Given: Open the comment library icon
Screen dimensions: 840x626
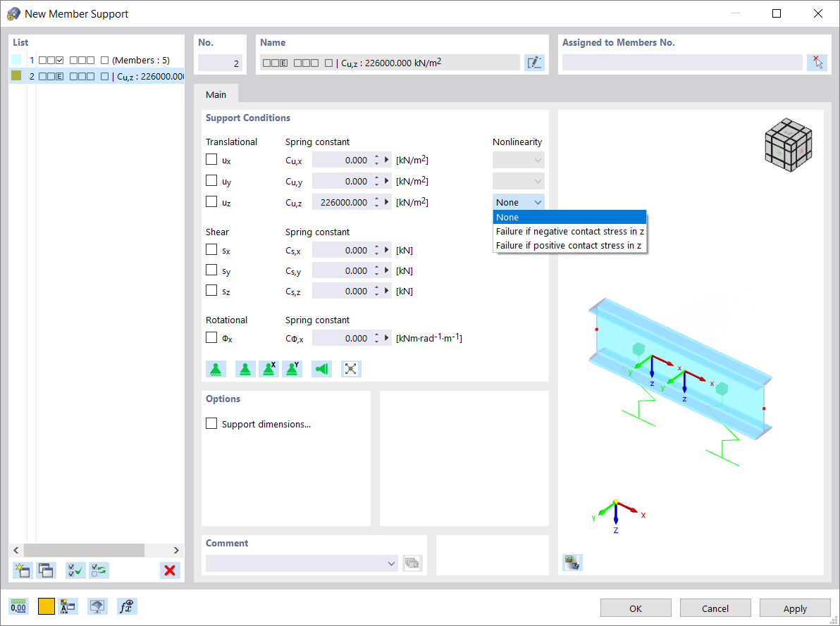Looking at the screenshot, I should (x=412, y=563).
